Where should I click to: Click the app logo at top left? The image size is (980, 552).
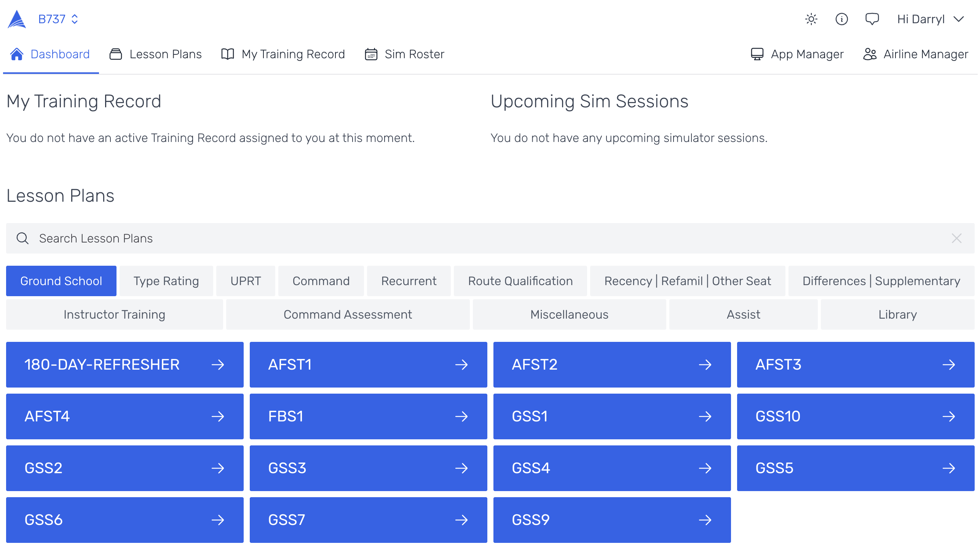tap(17, 19)
